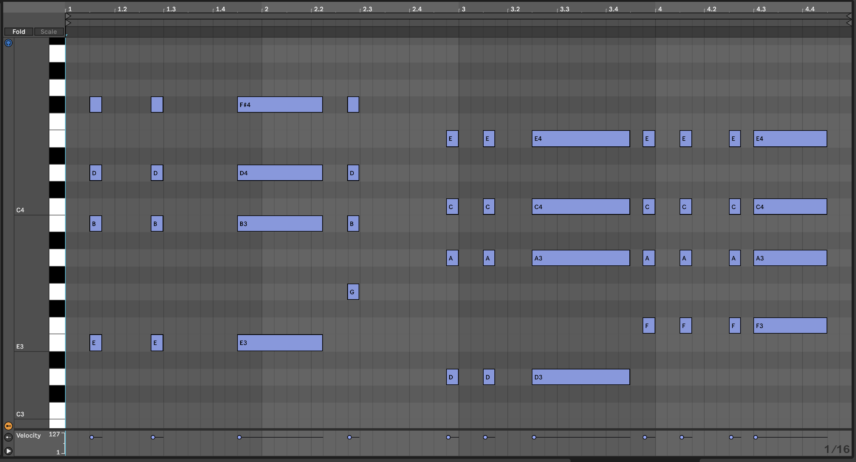
Task: Select the long D4 note
Action: 280,173
